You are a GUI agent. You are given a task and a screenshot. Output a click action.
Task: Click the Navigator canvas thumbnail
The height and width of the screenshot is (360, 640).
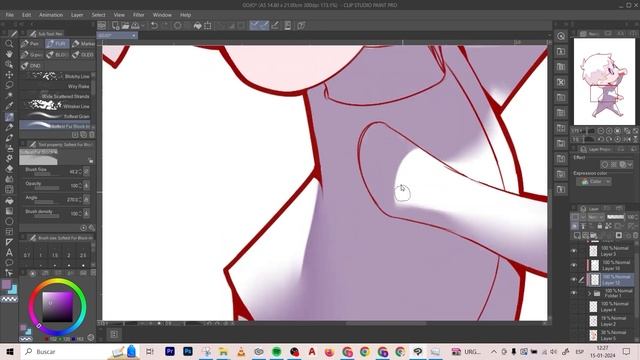(x=604, y=82)
